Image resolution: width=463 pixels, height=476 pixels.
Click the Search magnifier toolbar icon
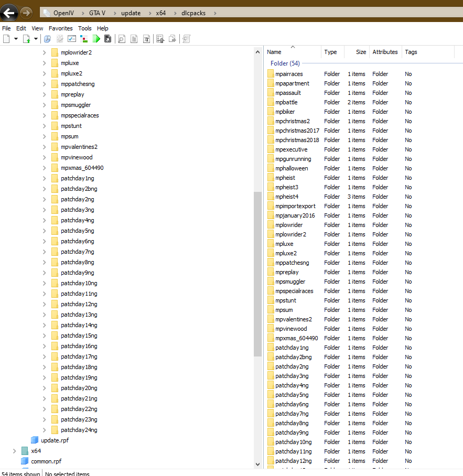pos(47,39)
